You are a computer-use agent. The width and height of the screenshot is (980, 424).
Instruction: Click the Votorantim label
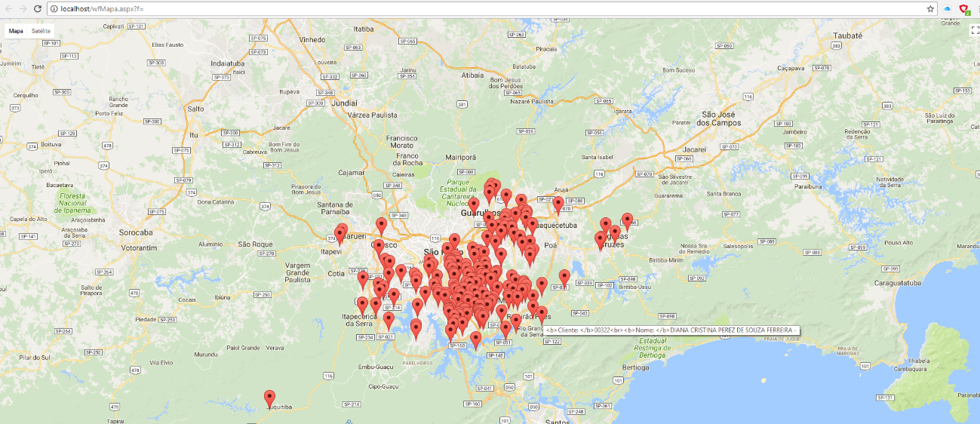(x=139, y=247)
